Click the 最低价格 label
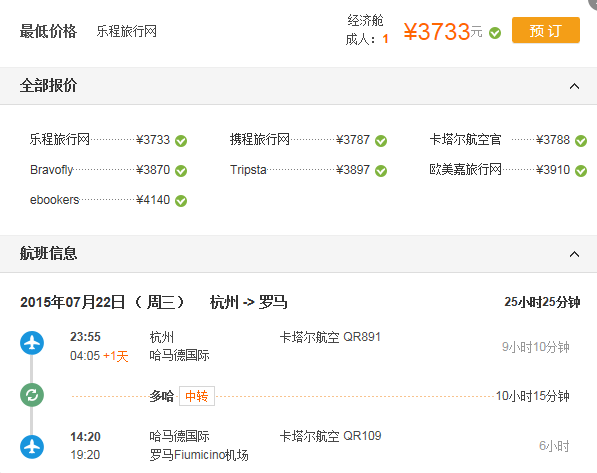597x473 pixels. (x=48, y=31)
